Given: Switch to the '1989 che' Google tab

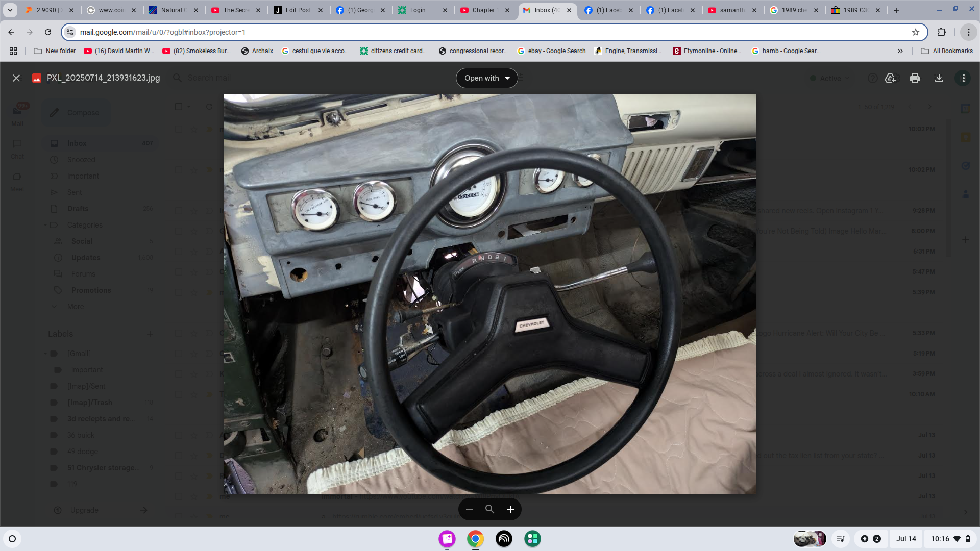Looking at the screenshot, I should tap(794, 10).
